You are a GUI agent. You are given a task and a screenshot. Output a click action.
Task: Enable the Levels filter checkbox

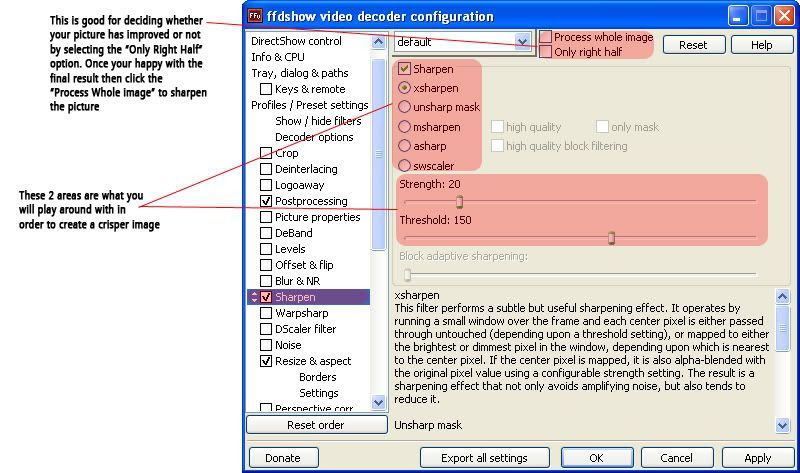266,248
